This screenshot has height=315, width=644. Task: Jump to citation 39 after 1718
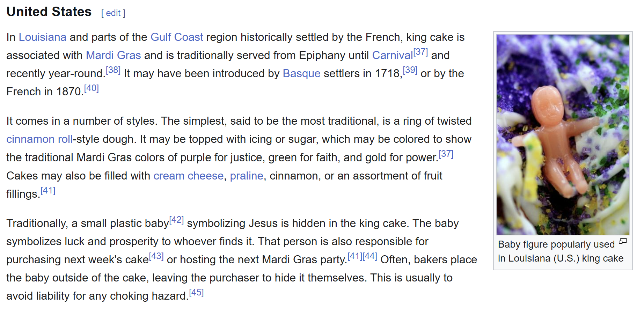click(x=410, y=70)
